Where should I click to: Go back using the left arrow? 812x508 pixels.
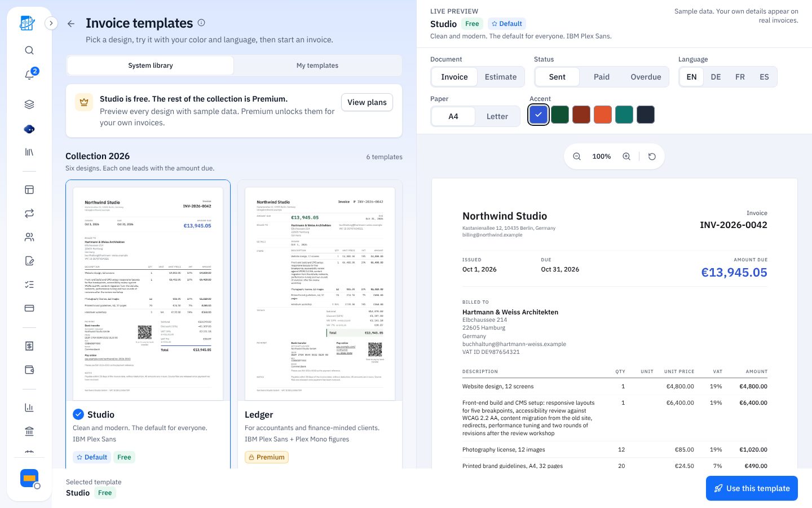[71, 24]
